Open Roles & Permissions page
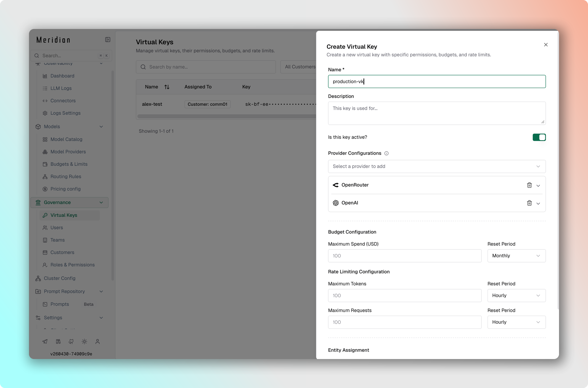Image resolution: width=588 pixels, height=388 pixels. [72, 265]
